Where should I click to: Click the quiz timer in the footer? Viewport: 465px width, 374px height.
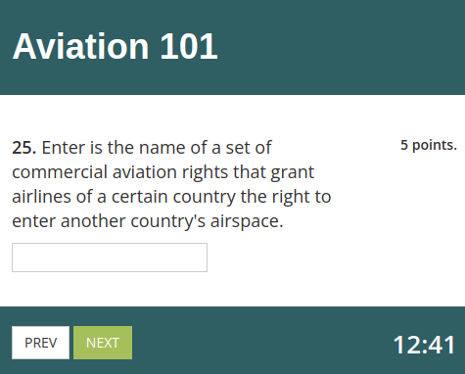[424, 345]
